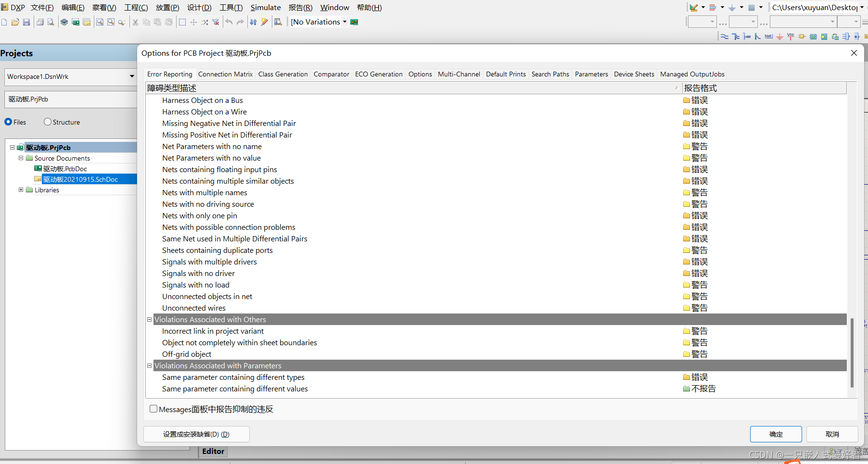Collapse the 驱动板.PrjPcb project tree node

12,148
